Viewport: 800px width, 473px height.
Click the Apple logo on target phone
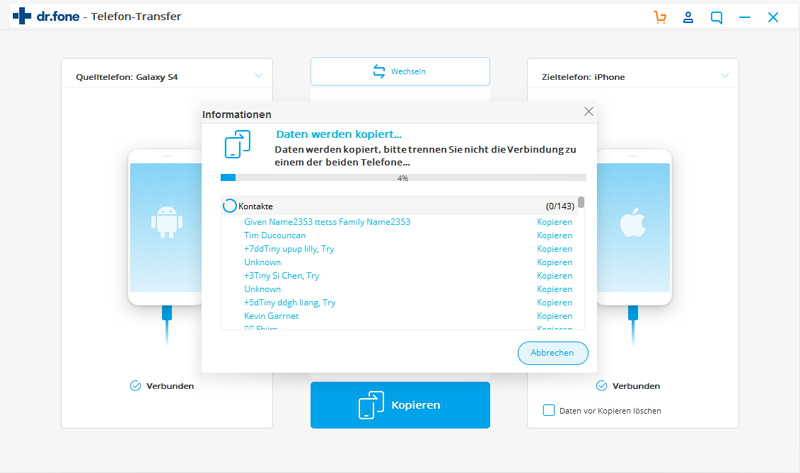(x=633, y=222)
